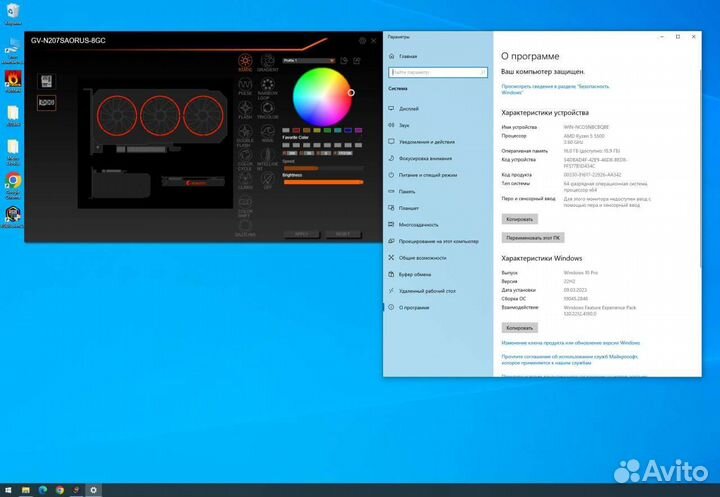
Task: Choose the green preset color swatch
Action: click(327, 130)
